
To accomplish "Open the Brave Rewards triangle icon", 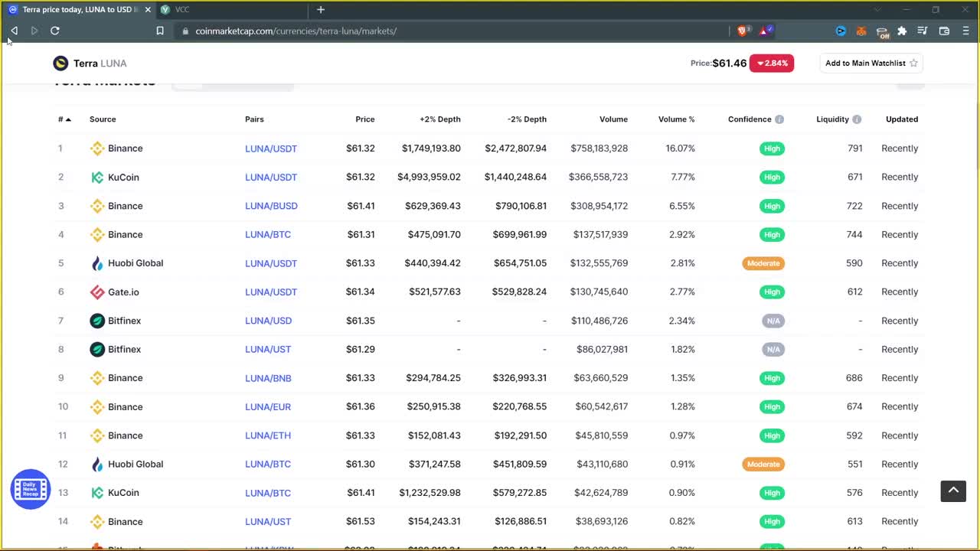I will [764, 31].
